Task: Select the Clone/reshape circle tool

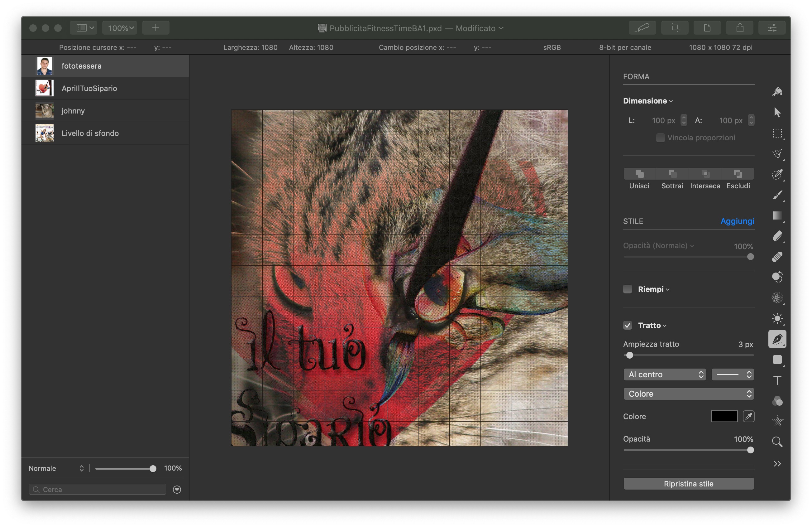Action: coord(777,277)
